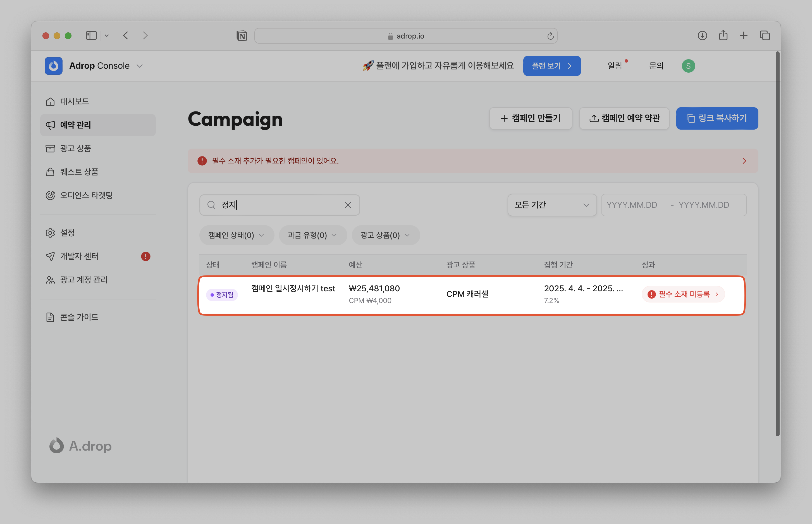Go to 대시보드 in sidebar

75,101
